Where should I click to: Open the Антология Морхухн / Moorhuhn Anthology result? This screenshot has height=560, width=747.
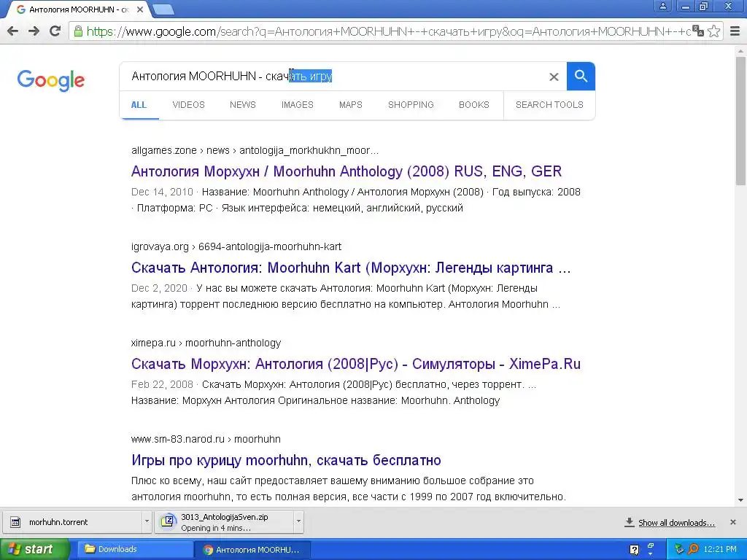(x=347, y=171)
